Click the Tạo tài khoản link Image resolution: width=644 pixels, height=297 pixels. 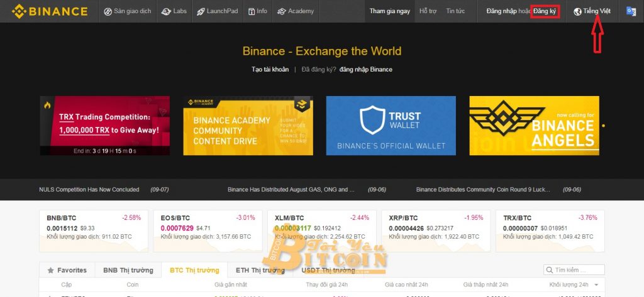click(270, 69)
